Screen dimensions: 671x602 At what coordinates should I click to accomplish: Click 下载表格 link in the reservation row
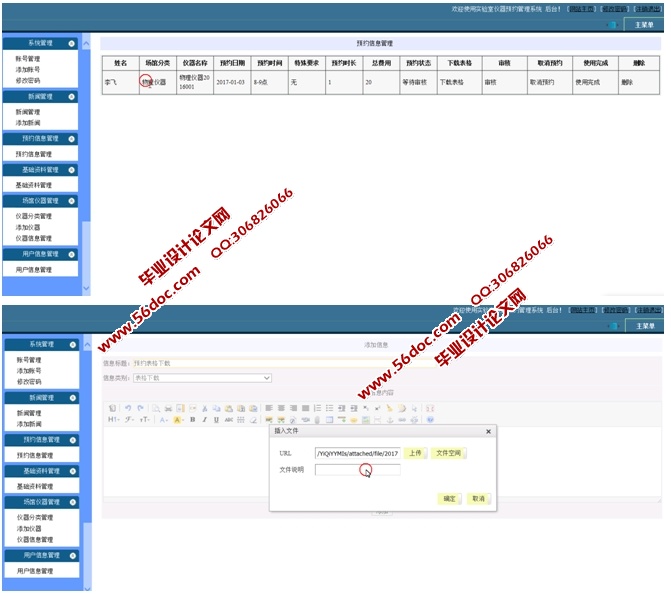(x=451, y=82)
